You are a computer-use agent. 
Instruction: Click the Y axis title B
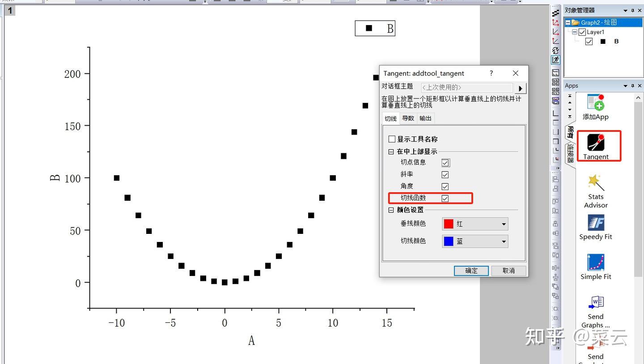tap(55, 178)
